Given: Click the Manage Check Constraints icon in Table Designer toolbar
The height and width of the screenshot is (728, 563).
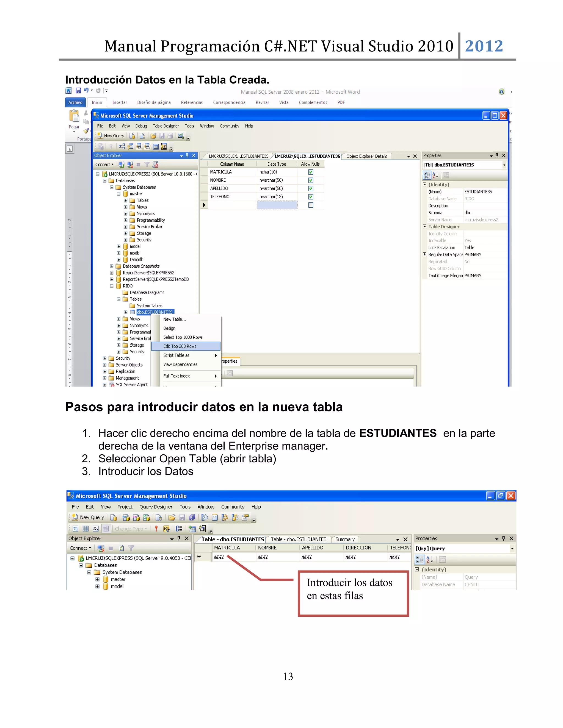Looking at the screenshot, I should [x=156, y=146].
